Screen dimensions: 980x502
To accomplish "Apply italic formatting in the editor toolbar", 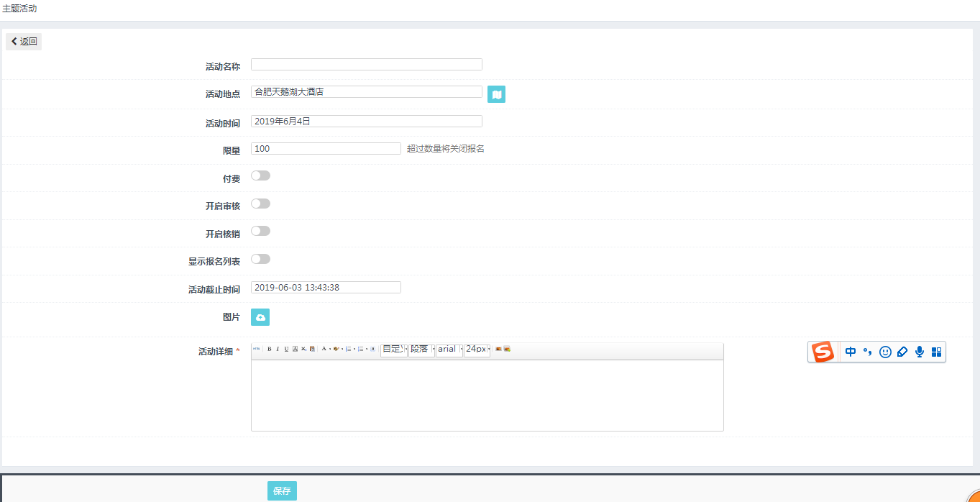I will pyautogui.click(x=278, y=350).
